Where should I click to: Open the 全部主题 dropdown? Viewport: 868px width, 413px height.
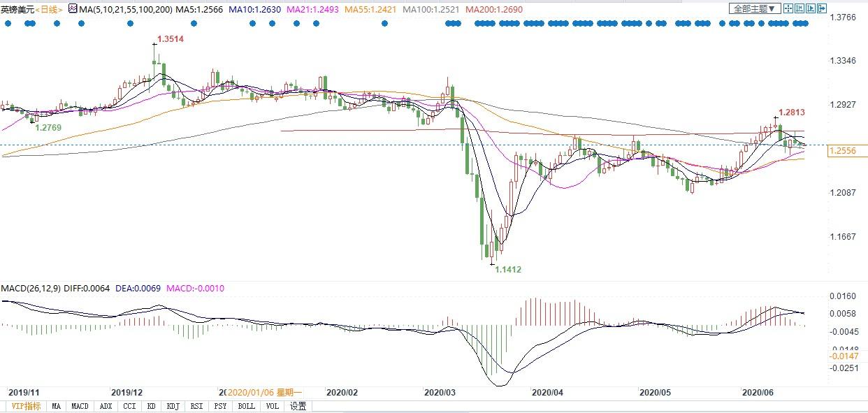click(x=753, y=9)
